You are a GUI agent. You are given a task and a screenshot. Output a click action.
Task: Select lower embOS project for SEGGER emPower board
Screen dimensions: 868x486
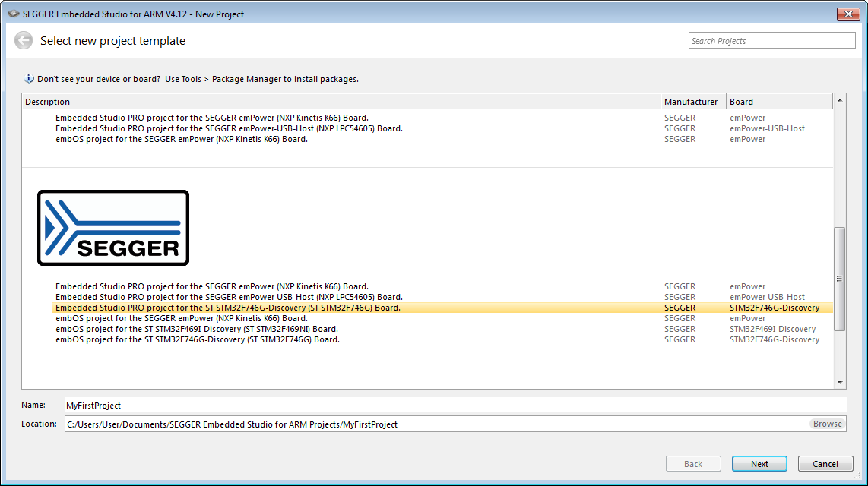[442, 318]
